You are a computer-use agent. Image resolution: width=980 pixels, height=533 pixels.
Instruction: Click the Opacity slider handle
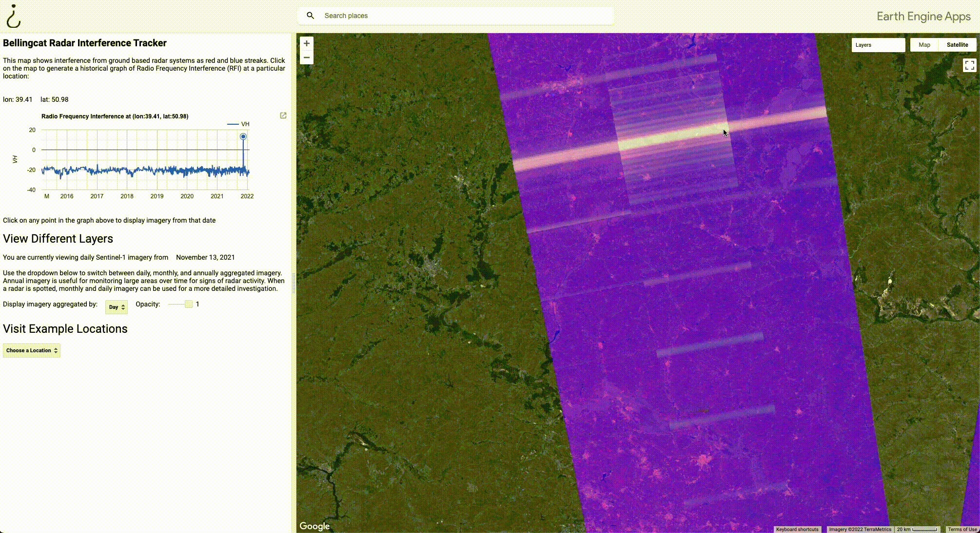[189, 304]
